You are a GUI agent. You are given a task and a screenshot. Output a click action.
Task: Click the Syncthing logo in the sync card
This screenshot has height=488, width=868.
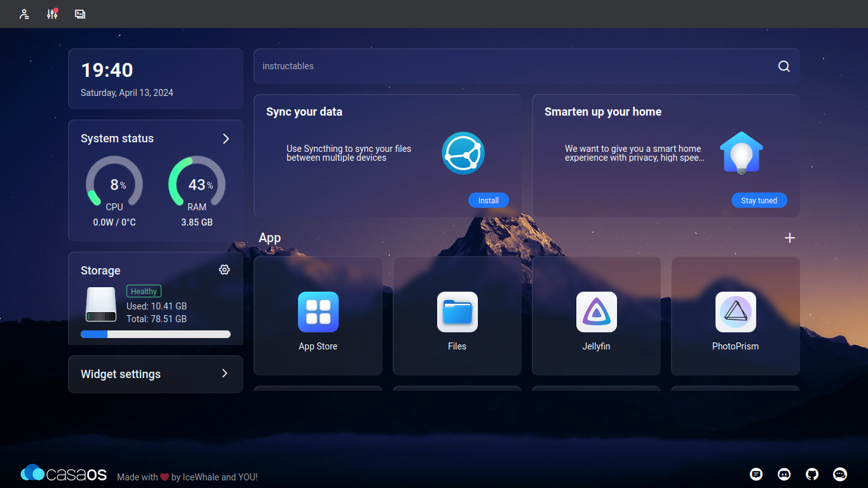(463, 153)
